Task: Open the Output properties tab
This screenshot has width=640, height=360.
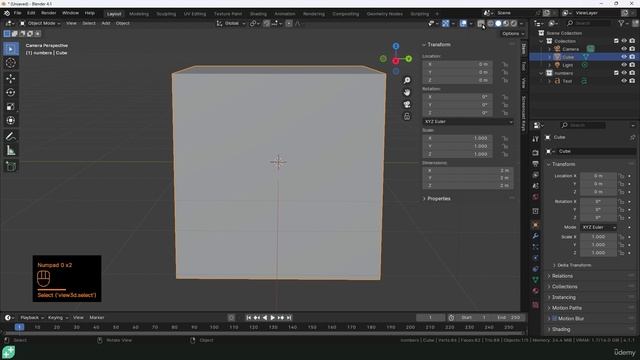Action: pos(536,164)
